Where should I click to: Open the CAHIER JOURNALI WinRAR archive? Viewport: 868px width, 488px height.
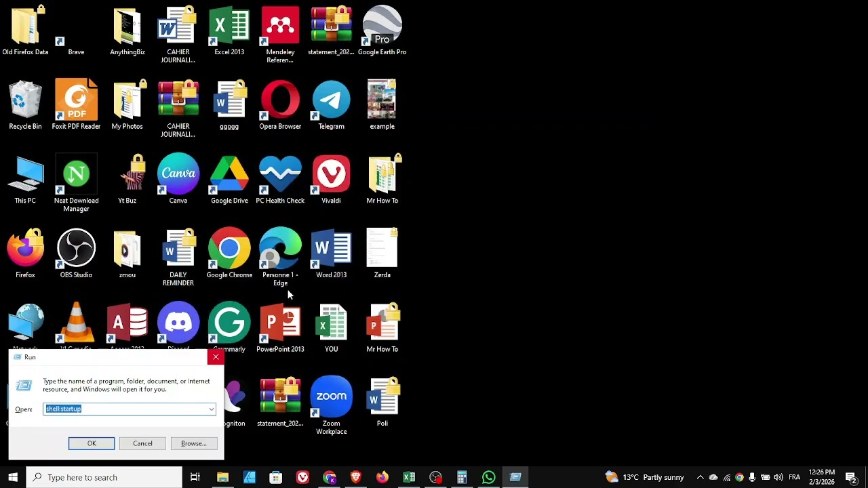pyautogui.click(x=178, y=108)
